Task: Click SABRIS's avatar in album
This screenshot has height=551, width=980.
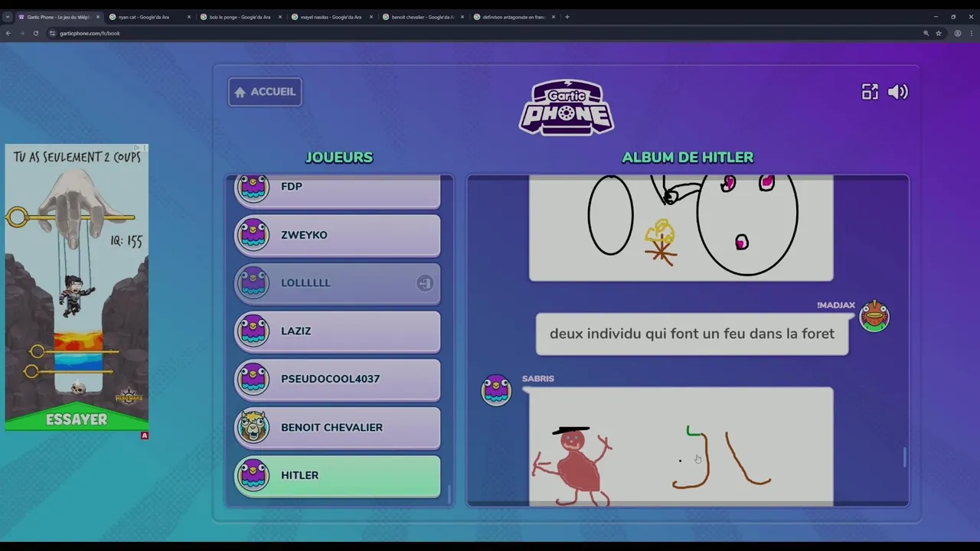Action: (496, 390)
